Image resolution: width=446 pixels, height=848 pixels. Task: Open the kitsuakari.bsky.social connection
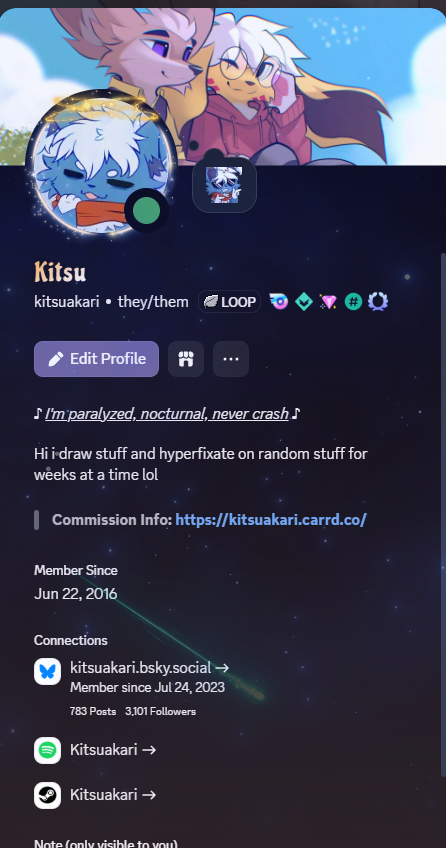(149, 668)
